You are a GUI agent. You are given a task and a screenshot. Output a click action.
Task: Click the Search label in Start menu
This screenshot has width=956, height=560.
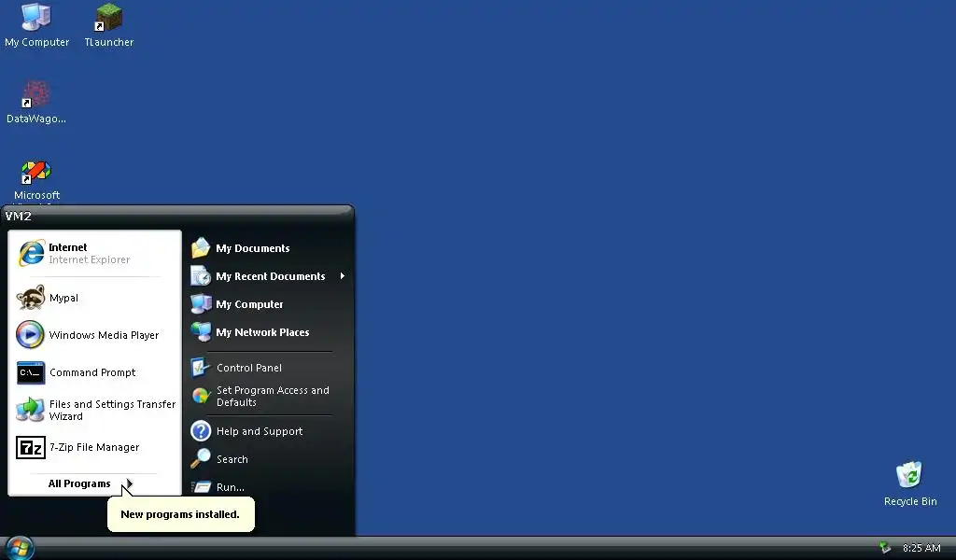232,459
